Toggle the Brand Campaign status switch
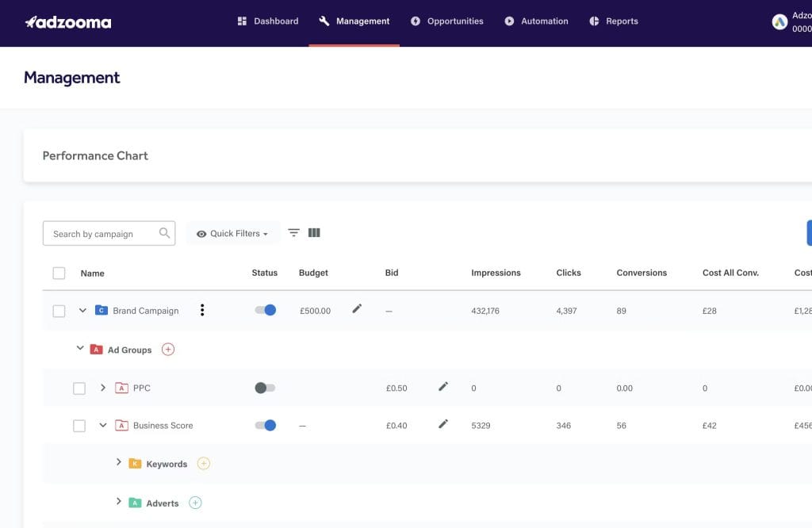Viewport: 812px width, 528px height. pyautogui.click(x=265, y=310)
